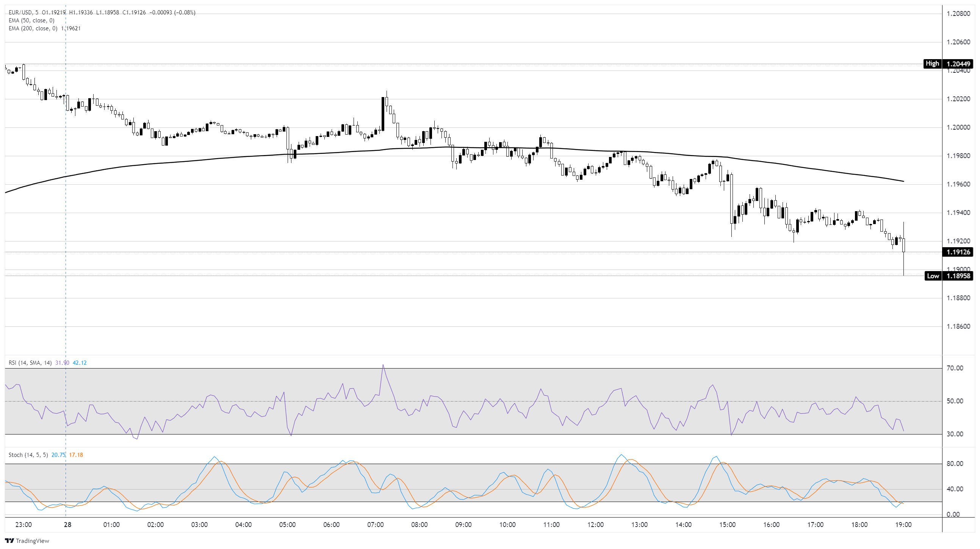Click the RSI 70.00 level on scale
The image size is (980, 549).
pos(955,368)
